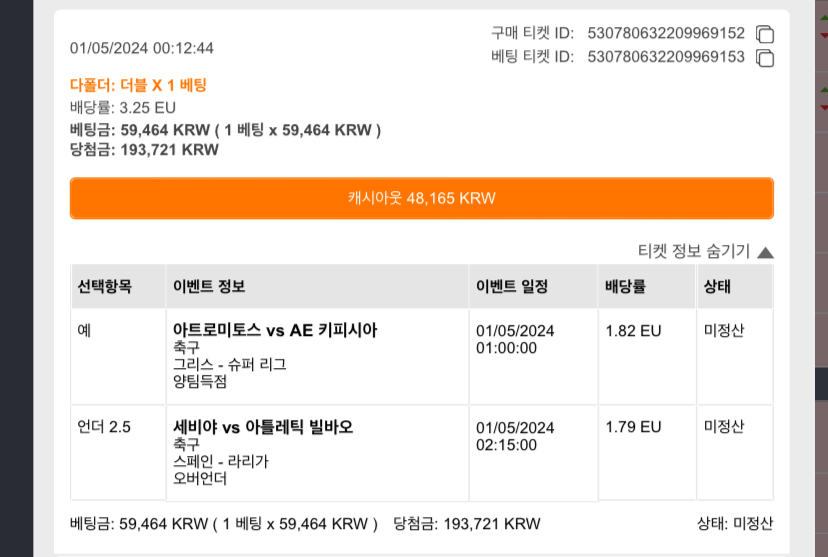828x557 pixels.
Task: Click the dark scrollbar thumb on right edge
Action: click(x=822, y=384)
